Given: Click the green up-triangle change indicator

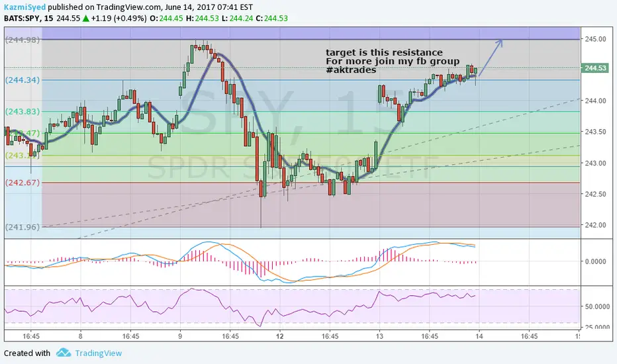Looking at the screenshot, I should pyautogui.click(x=86, y=18).
